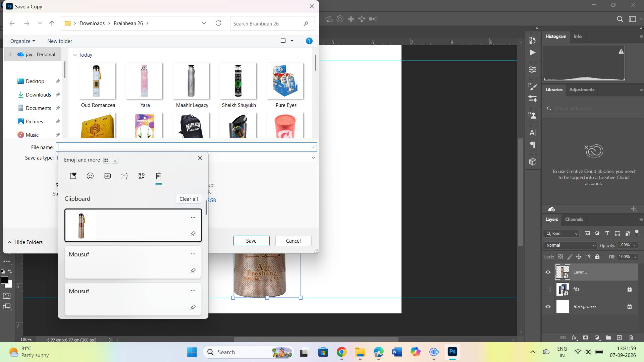Image resolution: width=644 pixels, height=362 pixels.
Task: Click the Actions play icon in the dock
Action: (532, 53)
